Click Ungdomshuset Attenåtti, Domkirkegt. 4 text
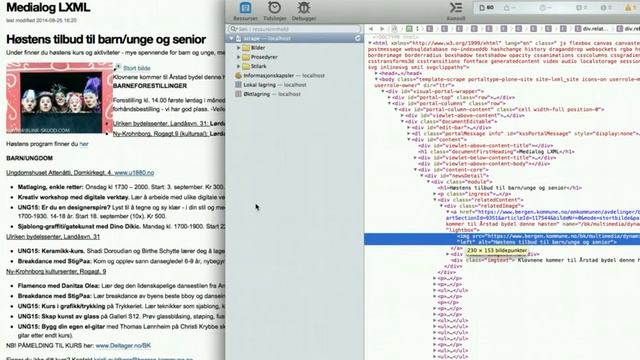 (x=59, y=173)
